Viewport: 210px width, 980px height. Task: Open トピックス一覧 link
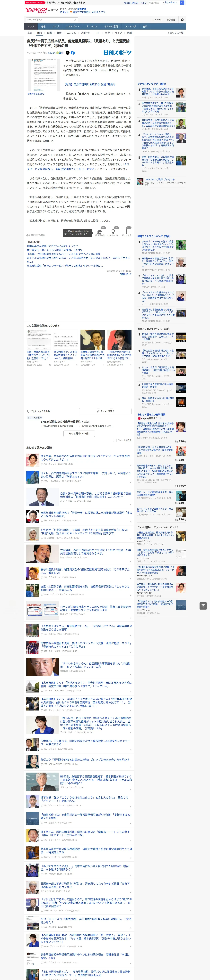click(x=175, y=33)
